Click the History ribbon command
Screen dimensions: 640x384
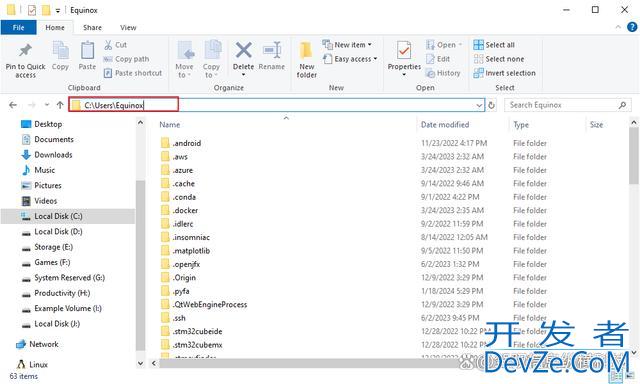443,73
